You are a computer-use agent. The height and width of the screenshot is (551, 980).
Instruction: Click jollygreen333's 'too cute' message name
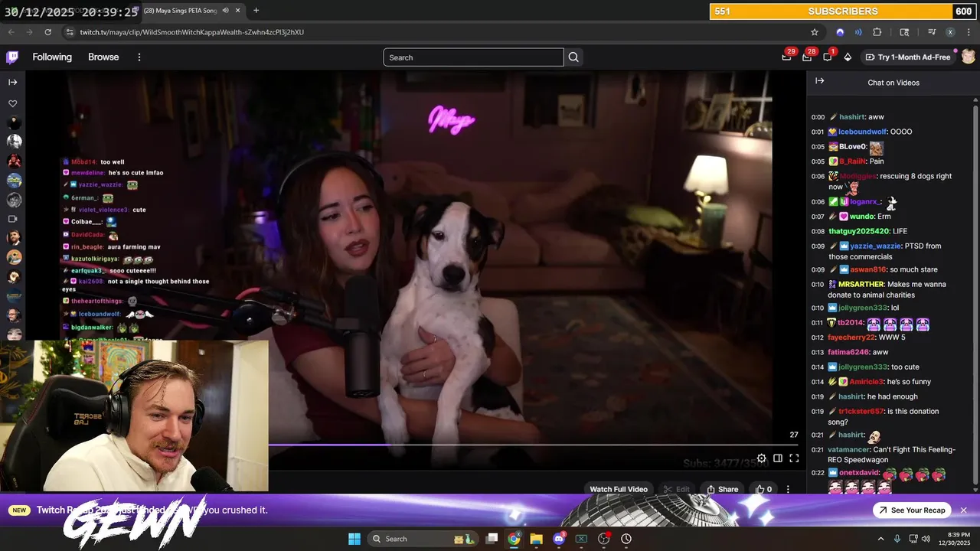pos(863,367)
